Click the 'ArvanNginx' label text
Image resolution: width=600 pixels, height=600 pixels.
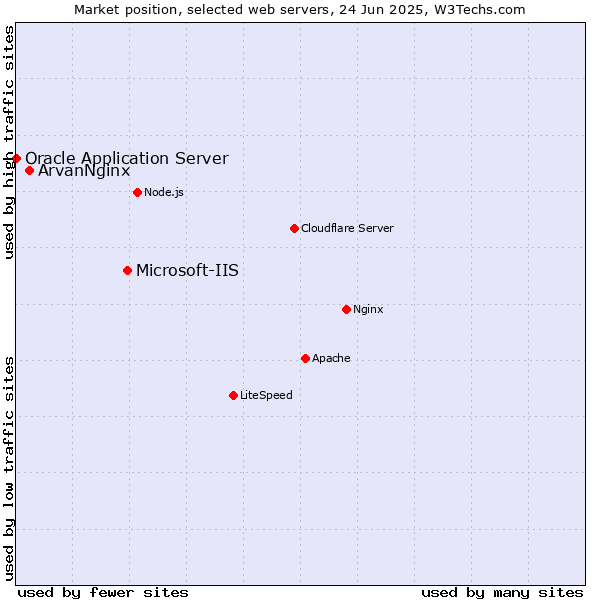(x=84, y=171)
